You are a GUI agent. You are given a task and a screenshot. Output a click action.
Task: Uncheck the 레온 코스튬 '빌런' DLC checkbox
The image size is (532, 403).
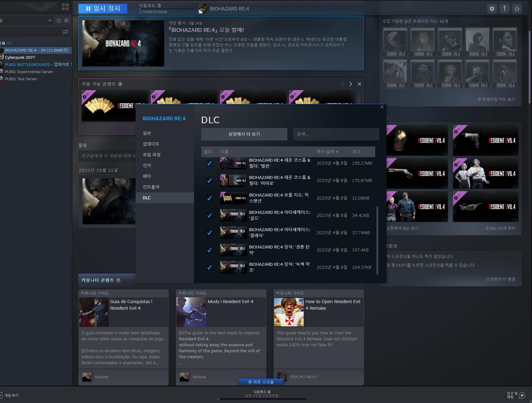[x=210, y=163]
